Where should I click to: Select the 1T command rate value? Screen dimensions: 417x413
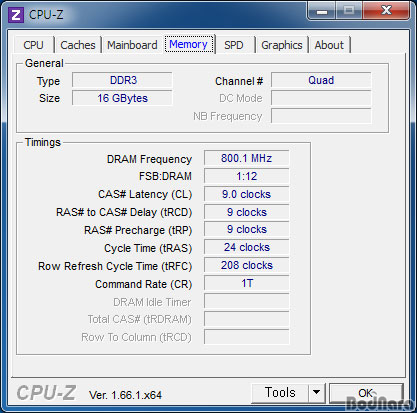246,283
